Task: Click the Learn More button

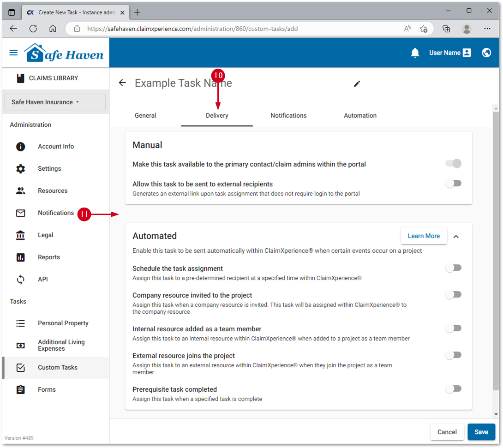Action: pyautogui.click(x=423, y=236)
